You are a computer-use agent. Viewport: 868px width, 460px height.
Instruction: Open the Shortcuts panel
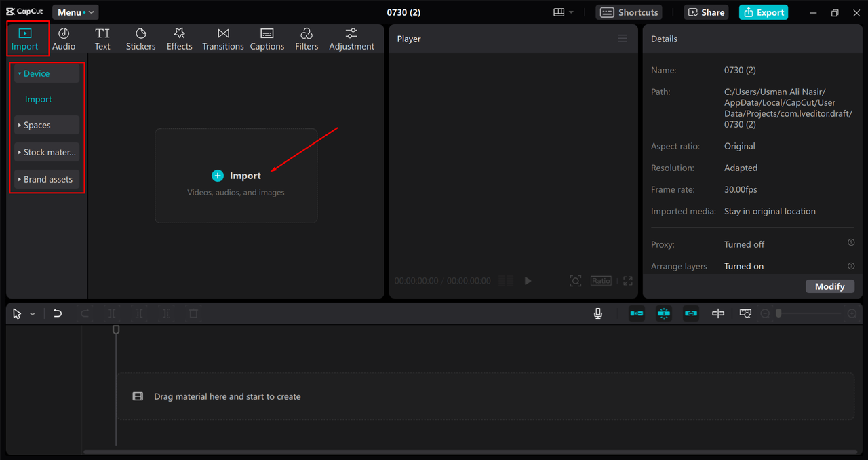(x=629, y=12)
